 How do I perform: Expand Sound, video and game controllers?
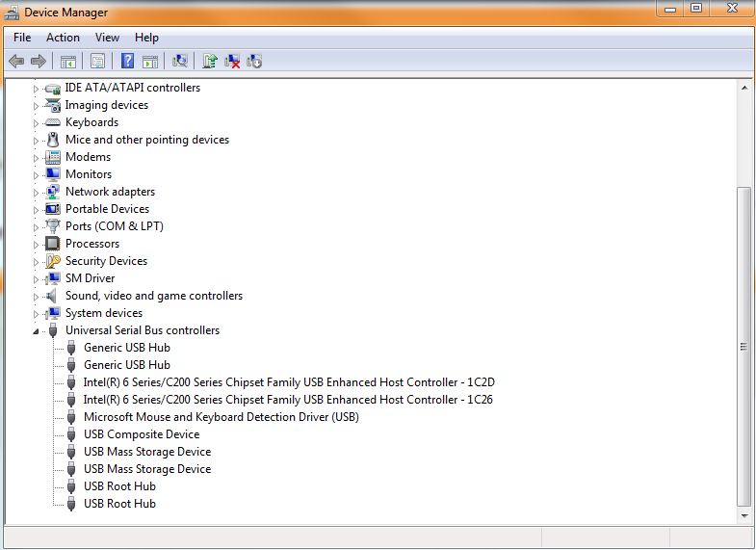click(36, 297)
